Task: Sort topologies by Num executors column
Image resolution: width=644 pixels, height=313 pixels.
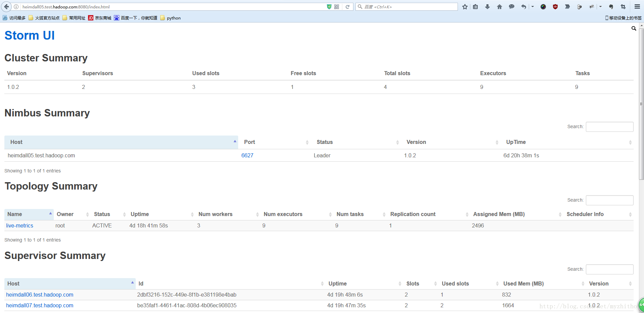Action: [297, 214]
